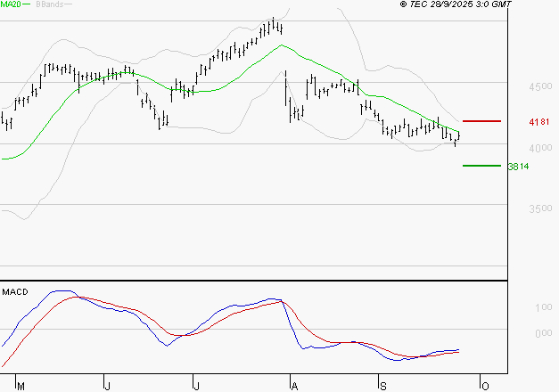This screenshot has height=392, width=559.
Task: Select the red resistance level line
Action: pos(481,120)
